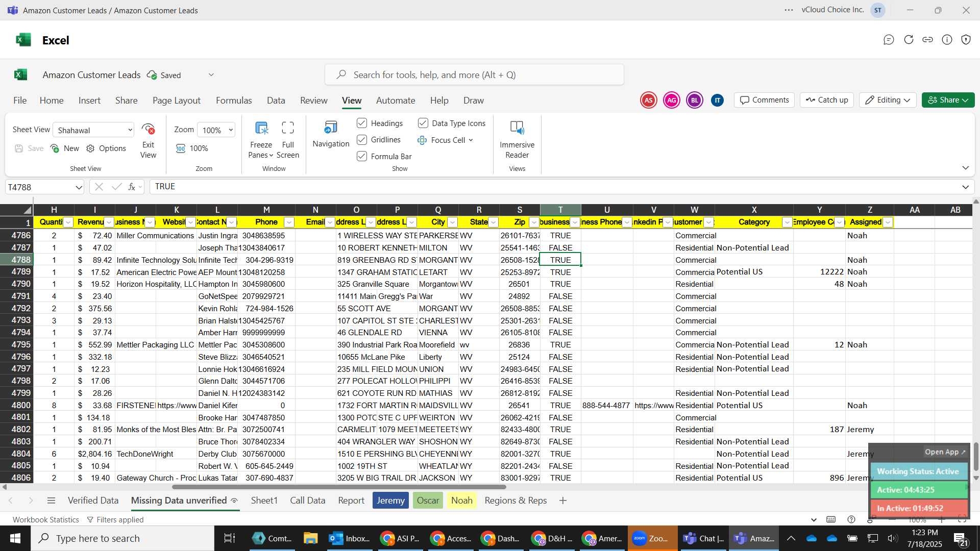Click the green Share button
Viewport: 980px width, 551px height.
[x=948, y=100]
